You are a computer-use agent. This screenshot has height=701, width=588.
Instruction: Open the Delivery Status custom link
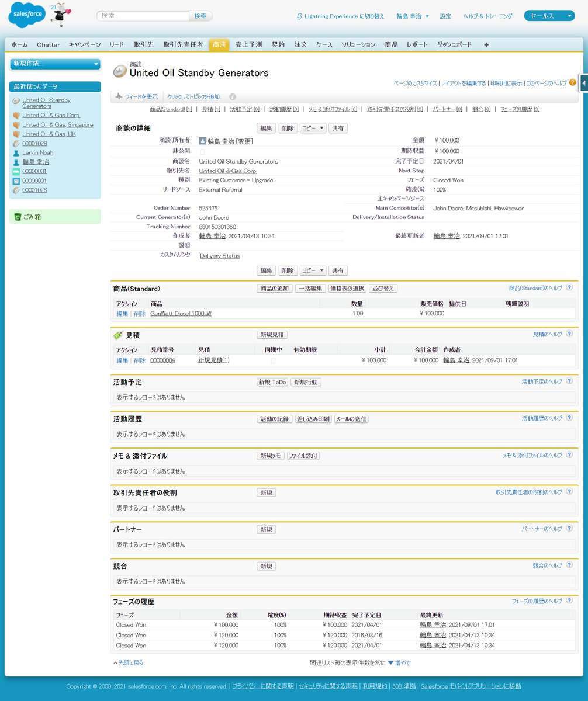[x=220, y=256]
